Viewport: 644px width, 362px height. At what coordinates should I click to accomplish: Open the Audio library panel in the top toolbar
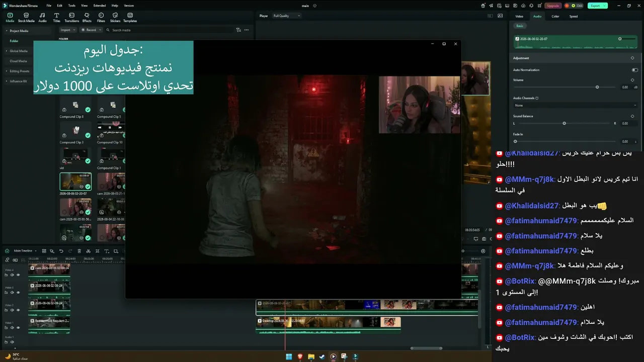[42, 18]
